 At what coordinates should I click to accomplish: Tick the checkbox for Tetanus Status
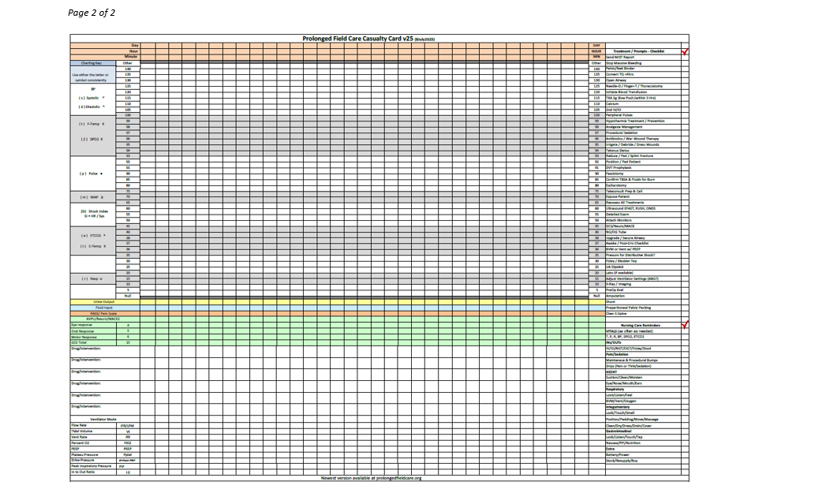point(684,150)
